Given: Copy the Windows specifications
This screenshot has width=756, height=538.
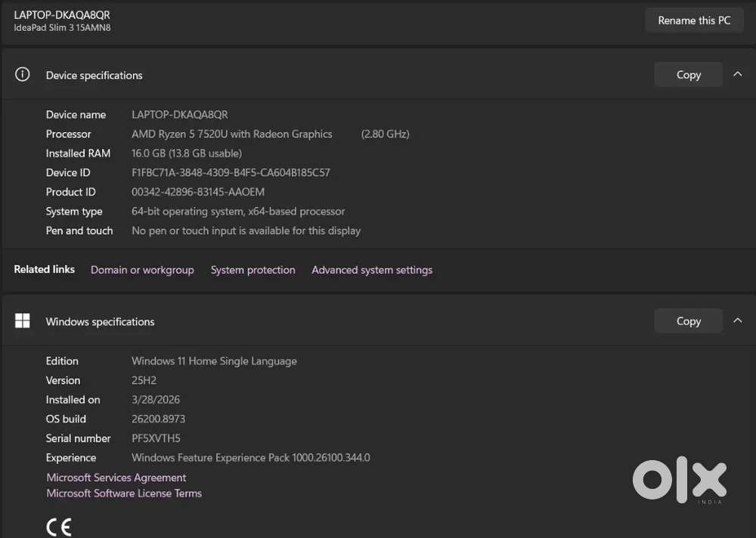Looking at the screenshot, I should click(x=688, y=321).
